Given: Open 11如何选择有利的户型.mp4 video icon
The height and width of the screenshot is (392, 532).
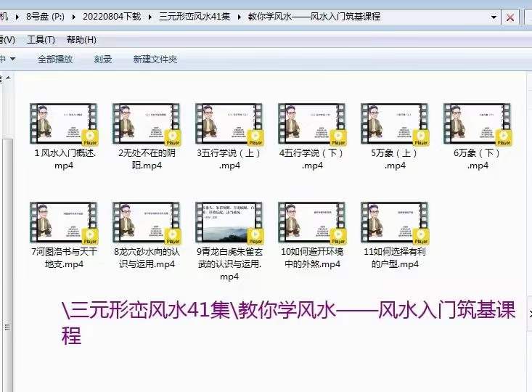Looking at the screenshot, I should point(395,224).
